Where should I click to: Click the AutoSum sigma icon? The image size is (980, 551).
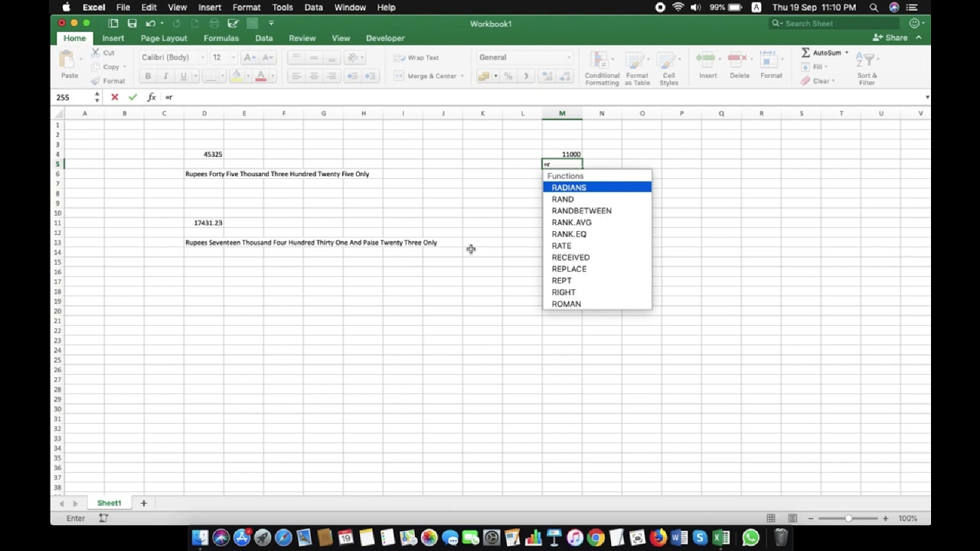pyautogui.click(x=805, y=53)
